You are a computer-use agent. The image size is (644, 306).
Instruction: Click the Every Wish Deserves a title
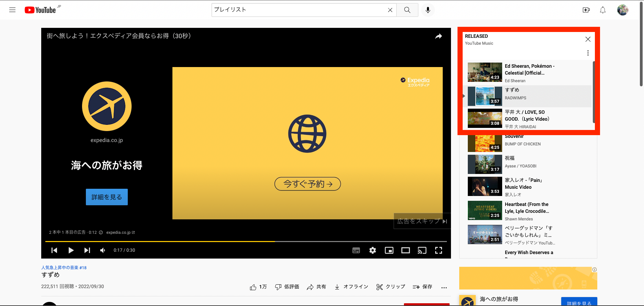[x=529, y=252]
